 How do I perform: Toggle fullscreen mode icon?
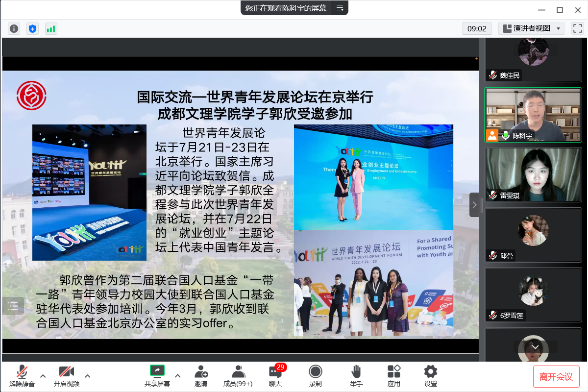577,28
